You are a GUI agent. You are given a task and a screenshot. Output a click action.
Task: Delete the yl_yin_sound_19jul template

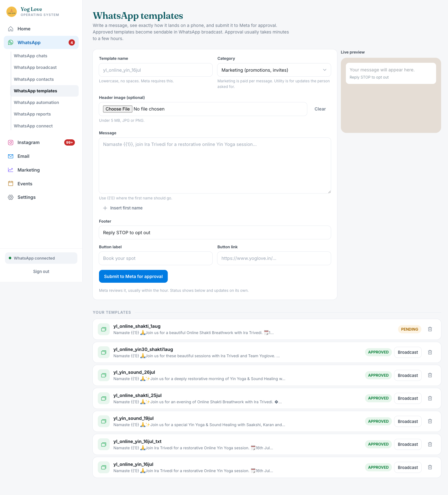click(430, 421)
